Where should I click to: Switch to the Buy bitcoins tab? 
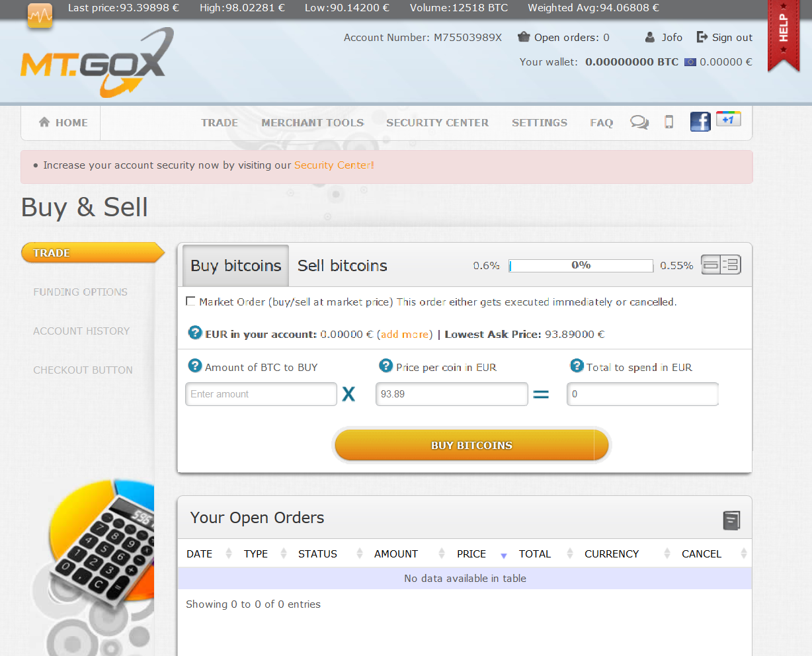pyautogui.click(x=236, y=265)
